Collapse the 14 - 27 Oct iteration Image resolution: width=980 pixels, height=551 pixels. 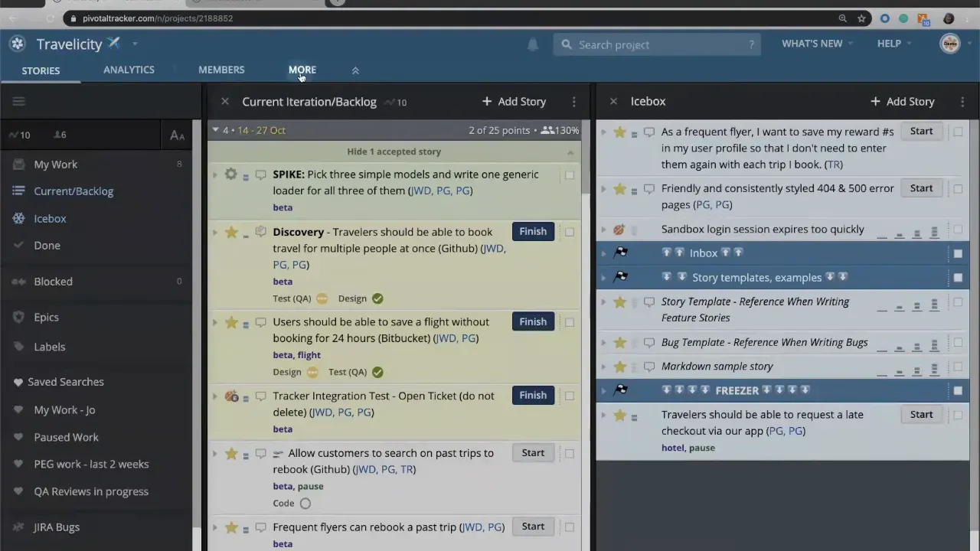[215, 130]
